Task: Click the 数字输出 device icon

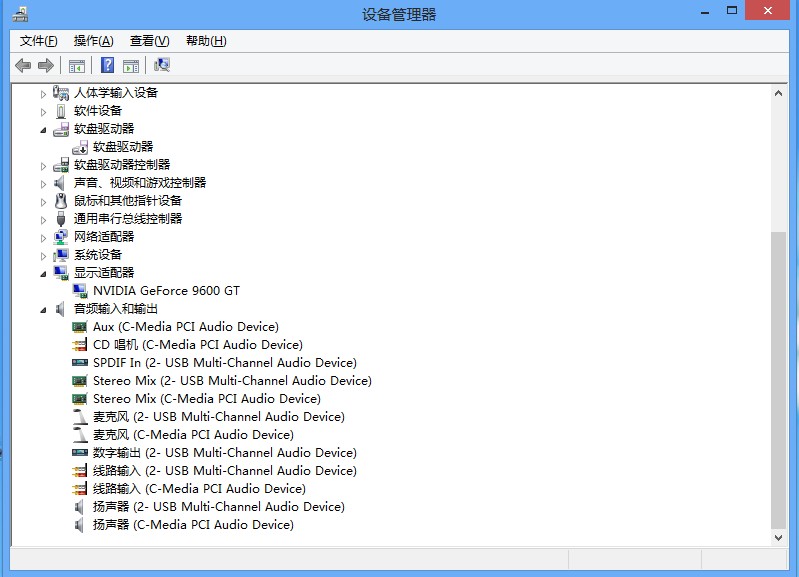Action: pos(79,453)
